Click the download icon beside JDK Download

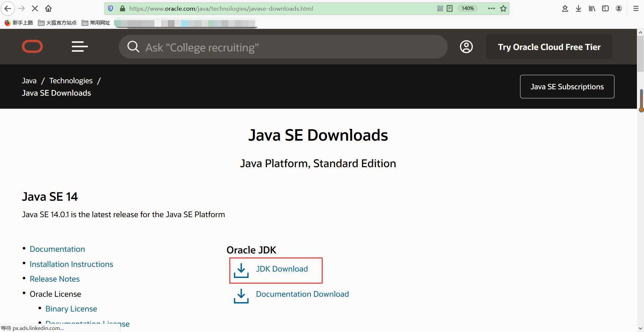(241, 270)
